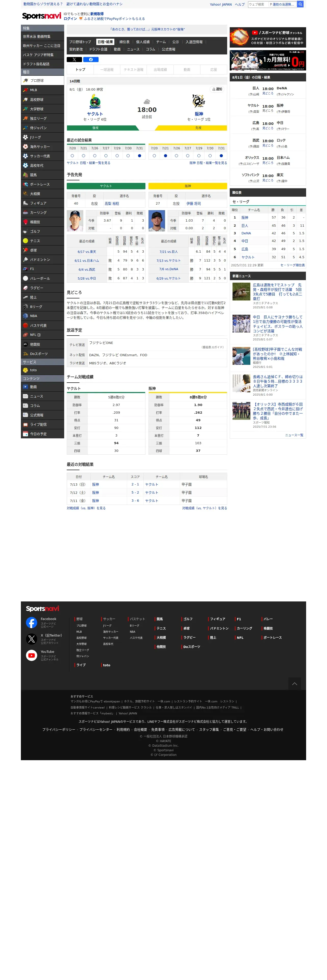327x980 pixels.
Task: Open フィギュア in the sidebar
Action: [42, 203]
